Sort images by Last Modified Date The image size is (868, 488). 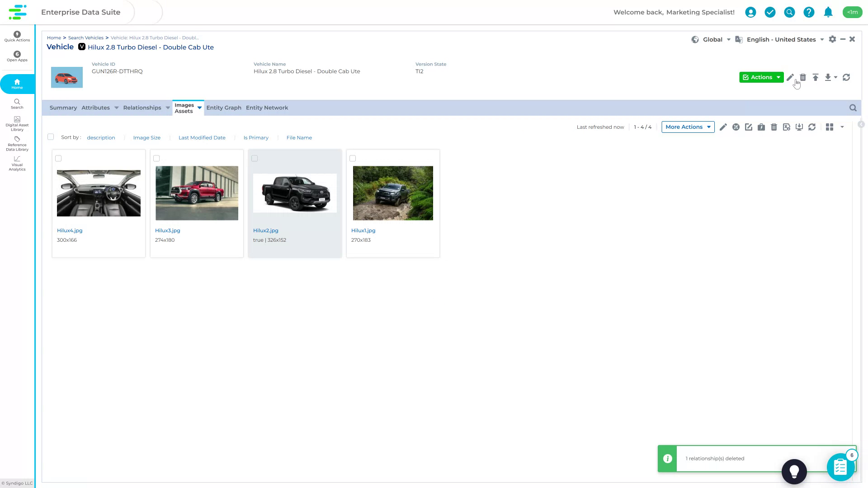pos(202,137)
